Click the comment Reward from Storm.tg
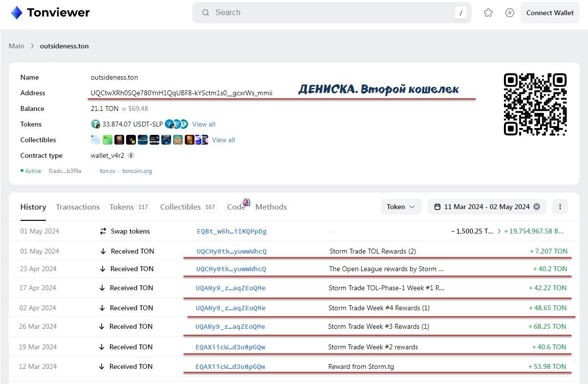Screen dimensions: 588x384 point(361,366)
